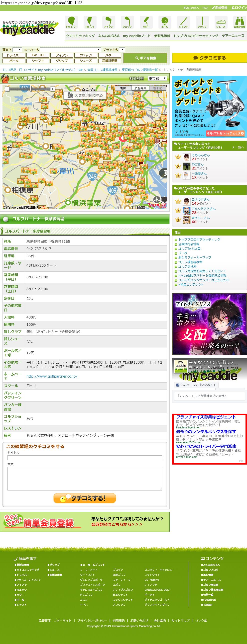The image size is (247, 644).
Task: Open the シャフト category icon
Action: (x=183, y=22)
